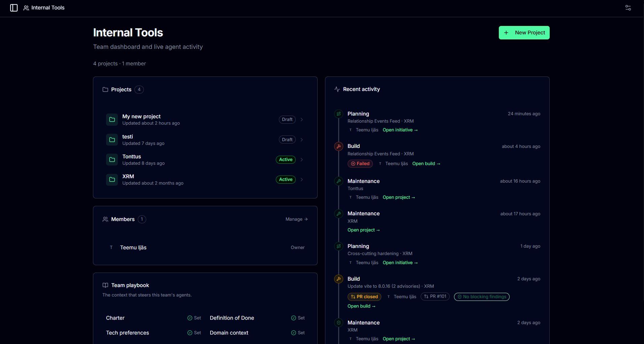Open project link under 17 hours ago Maintenance
This screenshot has width=644, height=344.
pyautogui.click(x=364, y=230)
